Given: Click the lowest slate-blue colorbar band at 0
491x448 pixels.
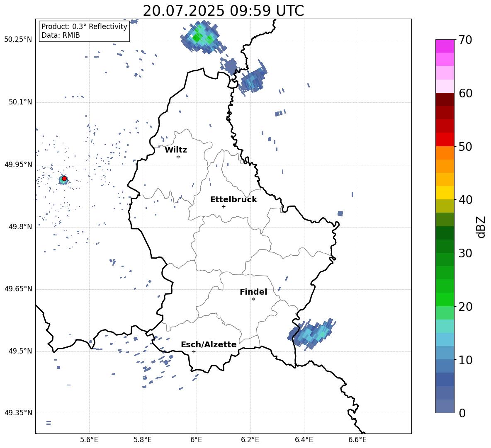Looking at the screenshot, I should pyautogui.click(x=445, y=406).
